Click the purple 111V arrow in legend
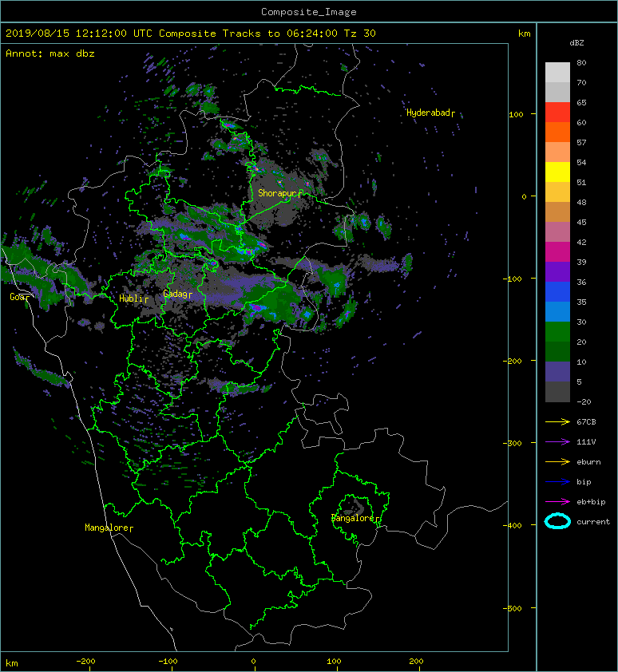The width and height of the screenshot is (618, 672). [557, 442]
